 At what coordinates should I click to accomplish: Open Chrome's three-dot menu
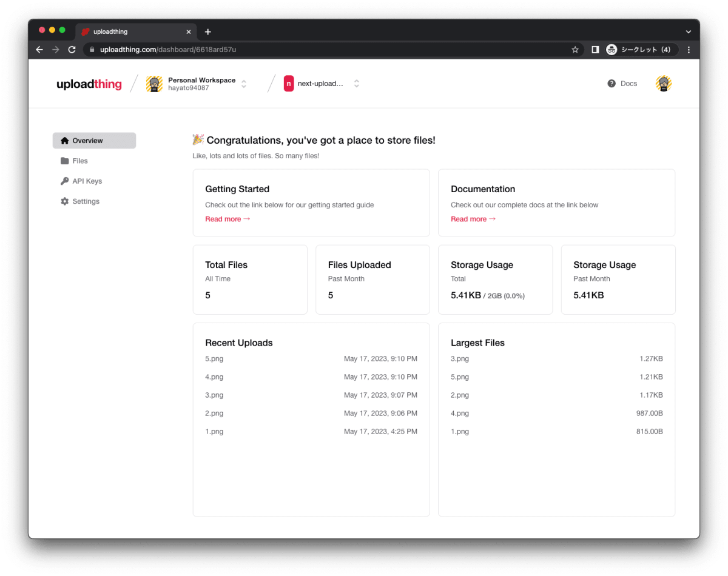(x=689, y=50)
